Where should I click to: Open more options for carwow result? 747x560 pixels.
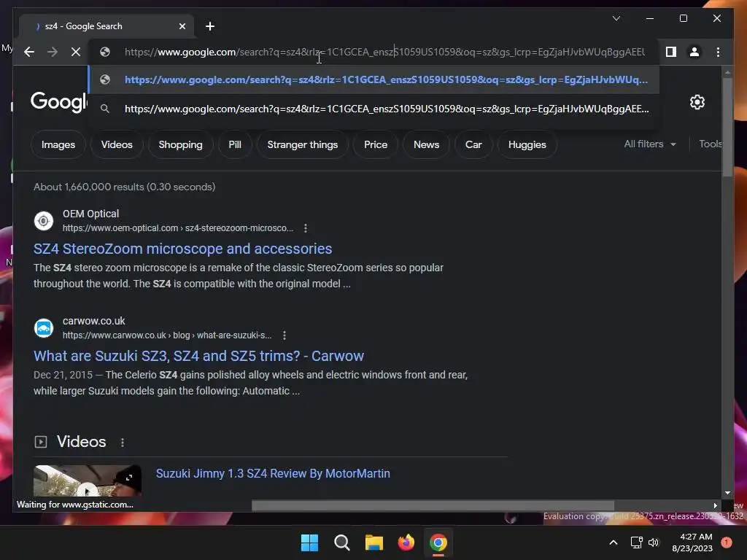pyautogui.click(x=285, y=335)
